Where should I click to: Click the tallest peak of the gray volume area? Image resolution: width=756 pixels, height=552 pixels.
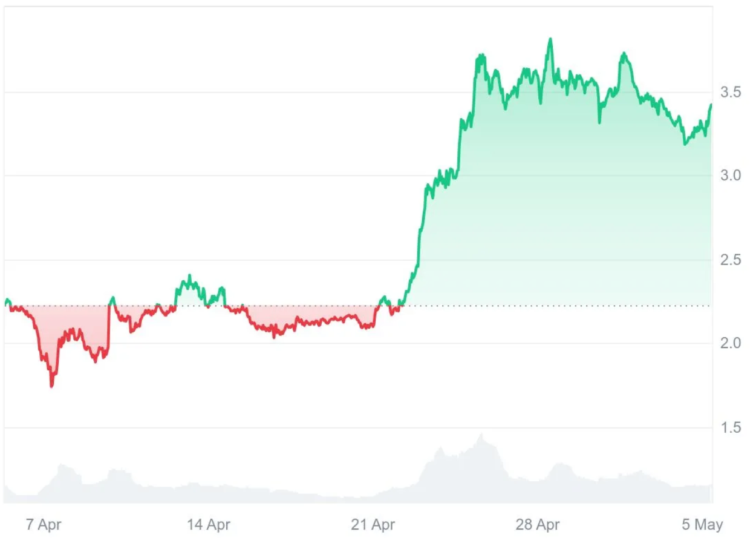pyautogui.click(x=481, y=436)
